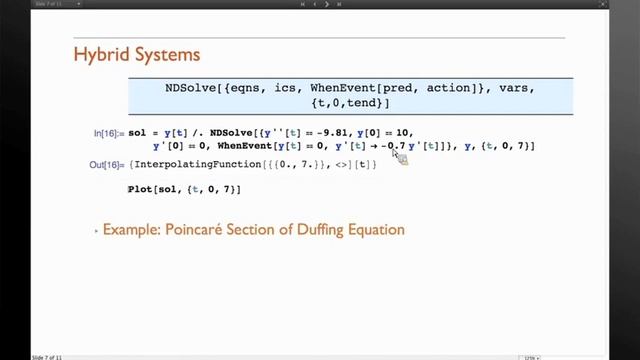Go to the previous slide
Viewport: 640px width, 360px height.
click(x=315, y=4)
